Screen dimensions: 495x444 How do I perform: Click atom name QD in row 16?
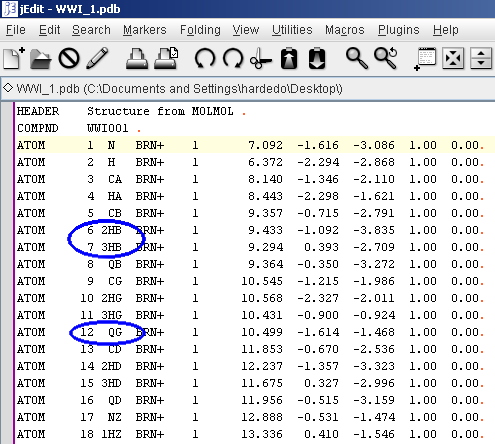(x=115, y=400)
